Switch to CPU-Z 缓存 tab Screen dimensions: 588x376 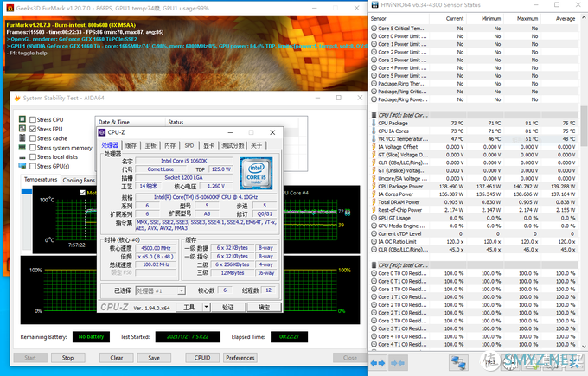[x=131, y=145]
